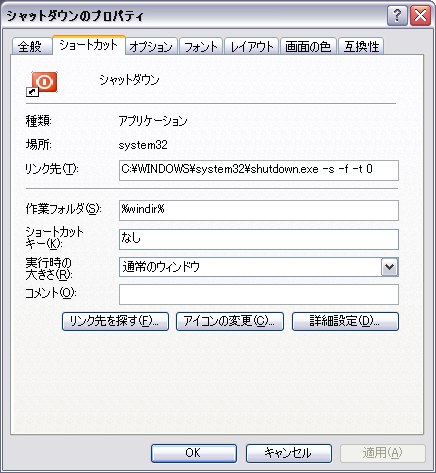Open the 互換性 tab
The height and width of the screenshot is (473, 436).
click(x=361, y=46)
